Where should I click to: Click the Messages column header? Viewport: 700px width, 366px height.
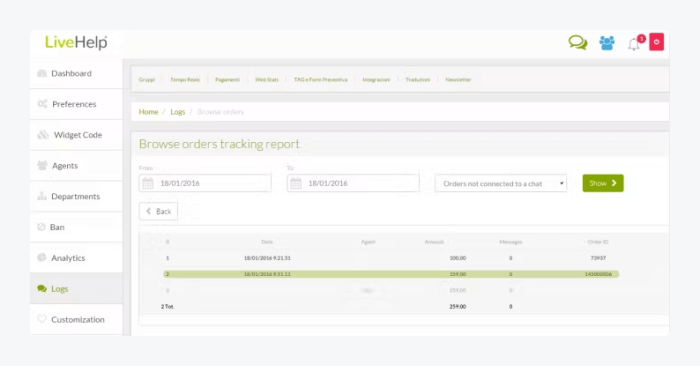point(511,242)
